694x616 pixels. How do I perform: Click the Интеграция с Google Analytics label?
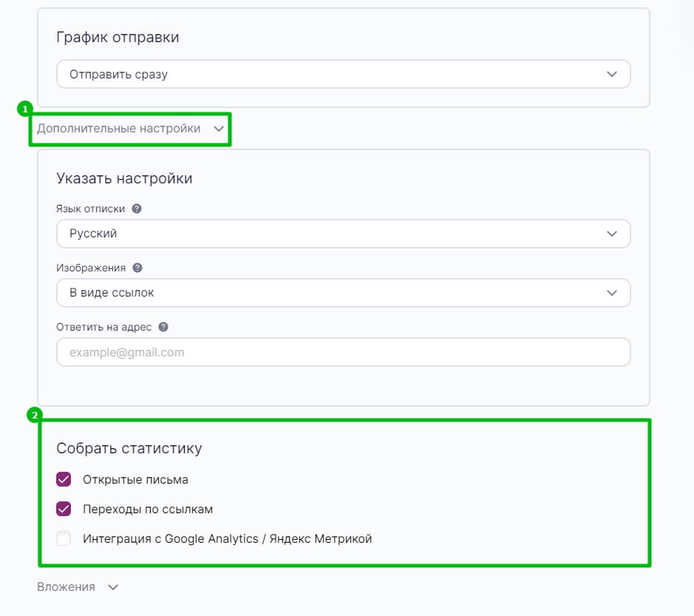click(228, 539)
